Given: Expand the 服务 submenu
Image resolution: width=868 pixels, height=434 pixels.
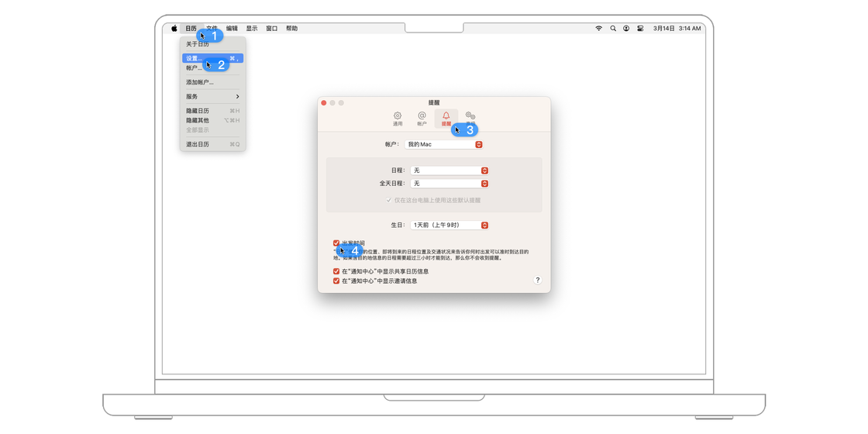Looking at the screenshot, I should pos(212,96).
